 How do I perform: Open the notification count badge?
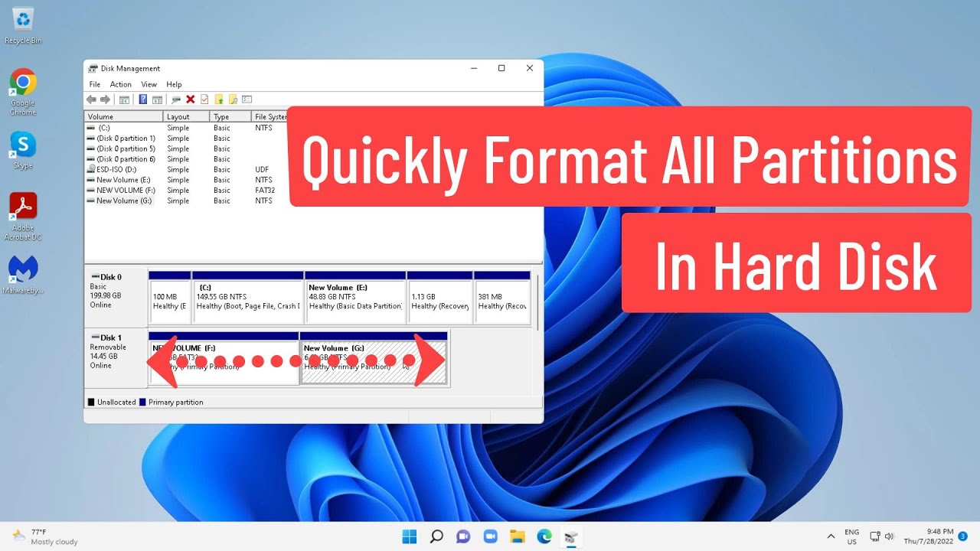[962, 536]
